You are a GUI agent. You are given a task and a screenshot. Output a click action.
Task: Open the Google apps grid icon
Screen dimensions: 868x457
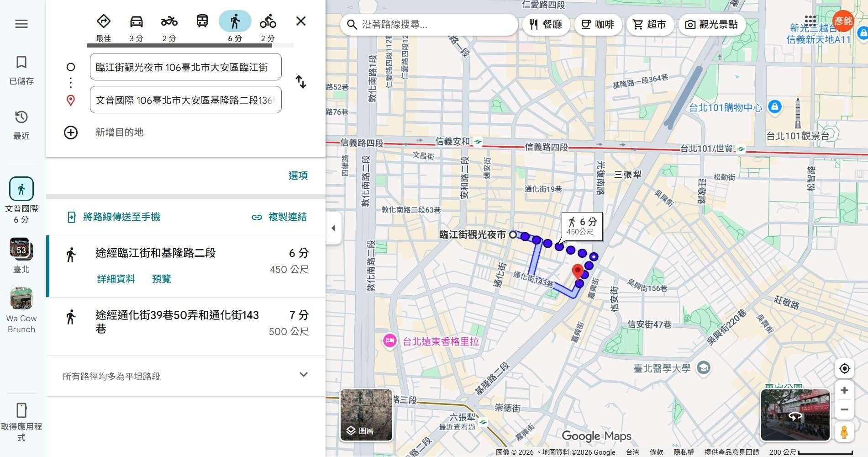tap(810, 21)
